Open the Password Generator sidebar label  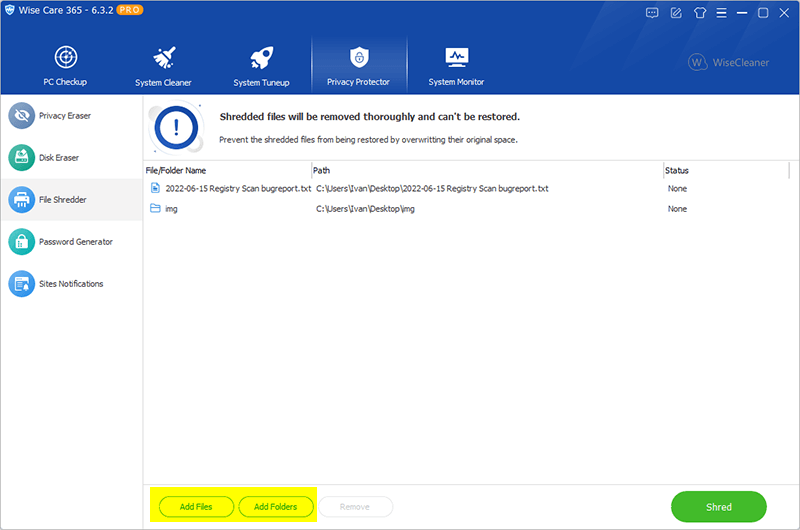(x=76, y=242)
